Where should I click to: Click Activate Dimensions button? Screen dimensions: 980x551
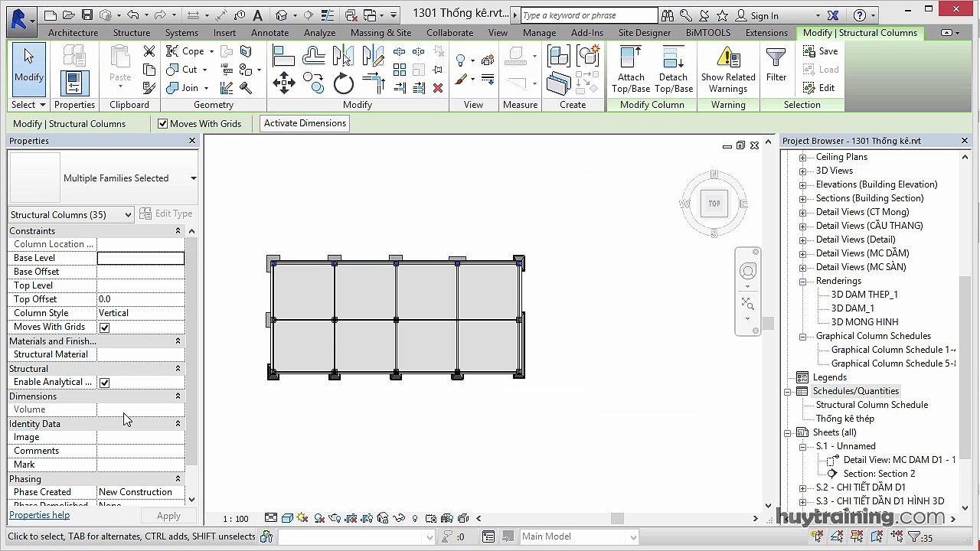pos(305,123)
